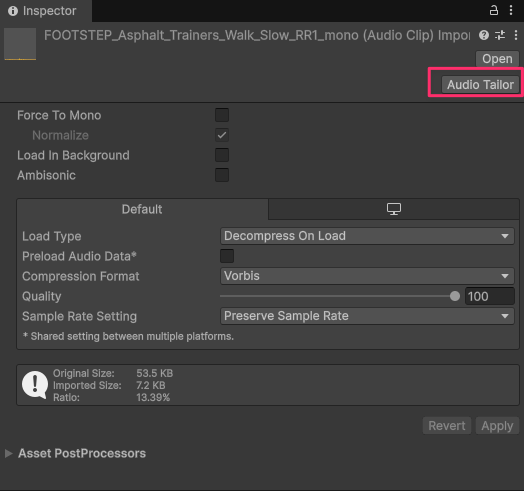Switch to the standalone monitor platform tab
This screenshot has width=524, height=491.
pyautogui.click(x=394, y=209)
